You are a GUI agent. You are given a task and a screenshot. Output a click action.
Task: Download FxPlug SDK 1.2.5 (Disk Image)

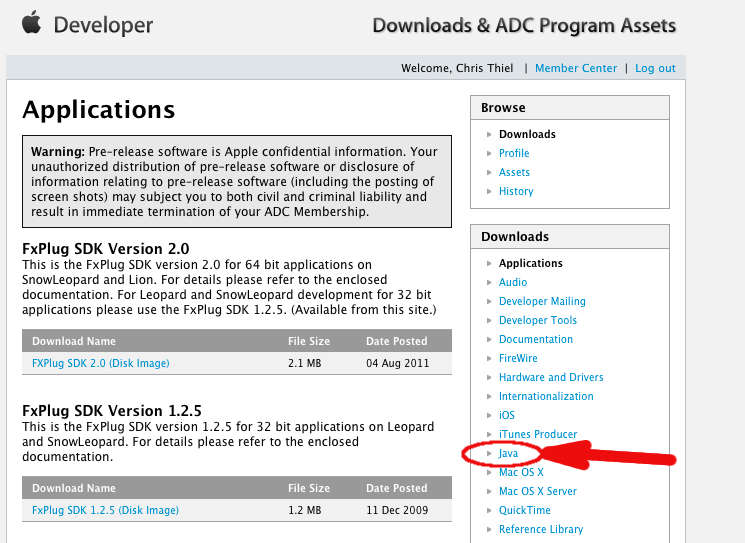105,510
